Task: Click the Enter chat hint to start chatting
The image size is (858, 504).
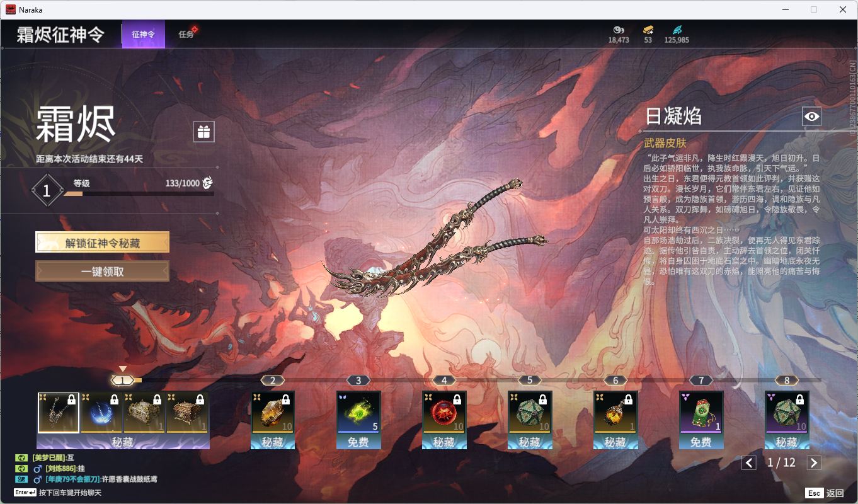Action: 57,493
